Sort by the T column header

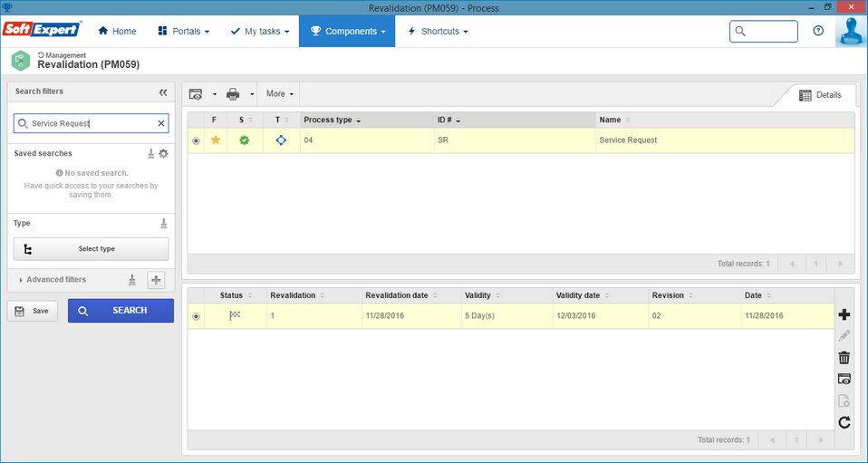282,120
